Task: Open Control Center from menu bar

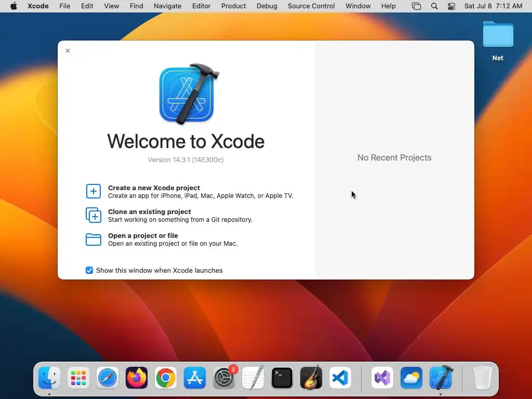Action: [451, 6]
